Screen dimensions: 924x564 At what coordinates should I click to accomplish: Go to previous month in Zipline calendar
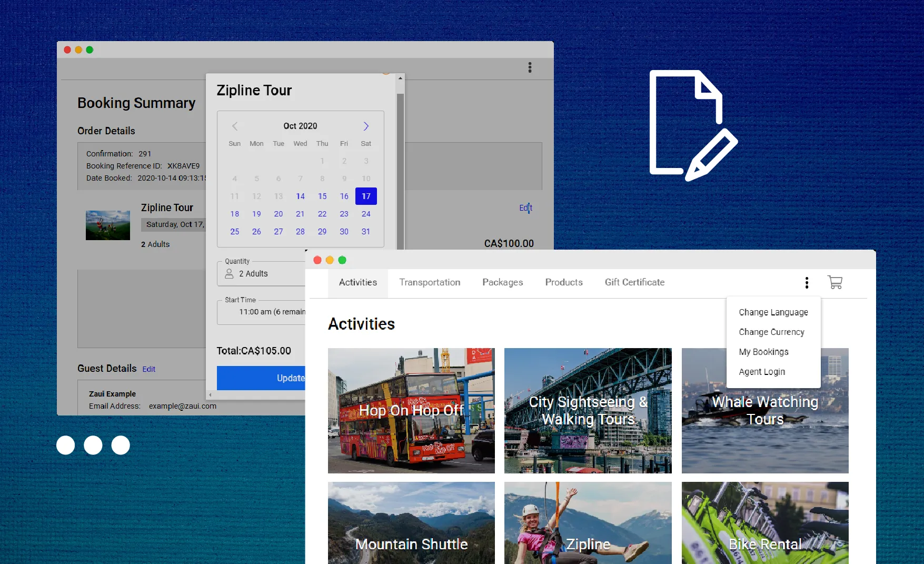tap(235, 126)
